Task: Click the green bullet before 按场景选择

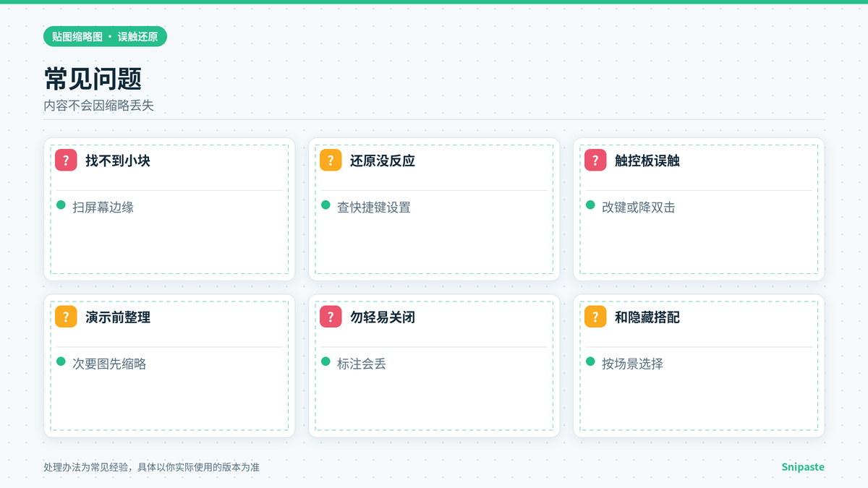Action: 591,361
